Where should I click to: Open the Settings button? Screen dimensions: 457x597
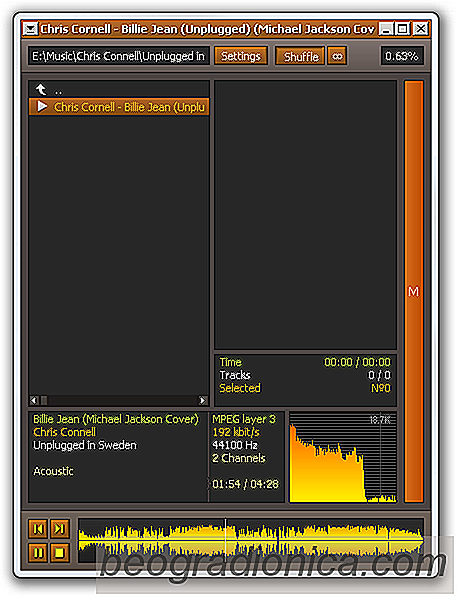[x=241, y=56]
